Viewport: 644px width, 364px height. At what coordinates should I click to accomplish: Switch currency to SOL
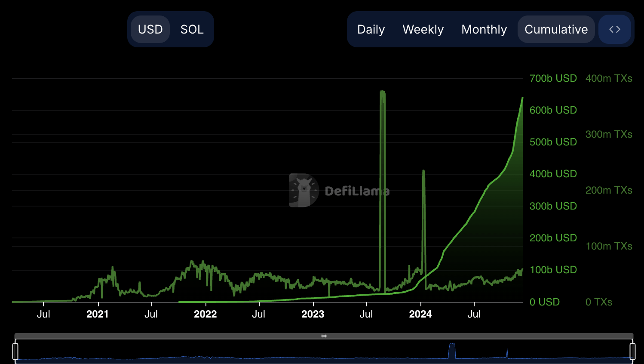[x=192, y=29]
